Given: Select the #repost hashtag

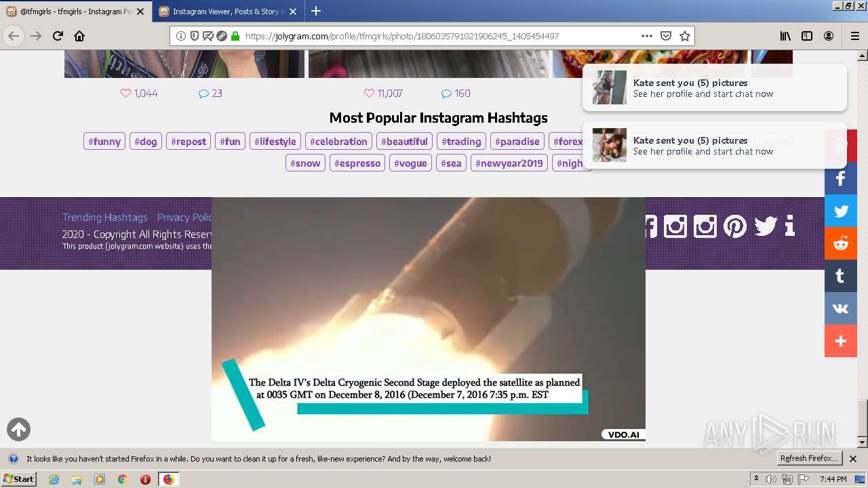Looking at the screenshot, I should pos(189,142).
